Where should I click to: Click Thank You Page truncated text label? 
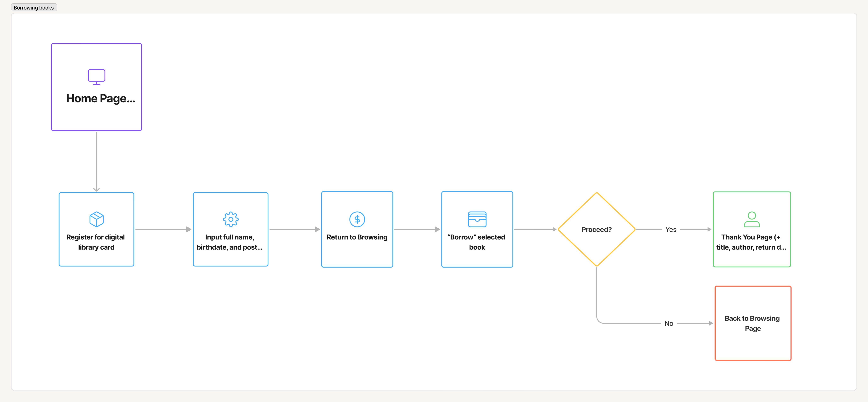coord(751,242)
